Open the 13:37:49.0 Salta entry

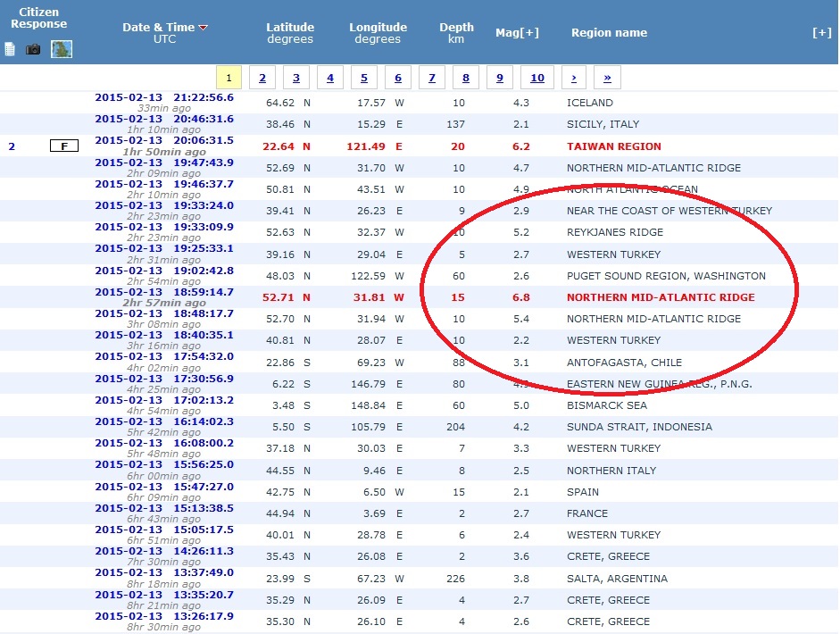click(x=164, y=573)
